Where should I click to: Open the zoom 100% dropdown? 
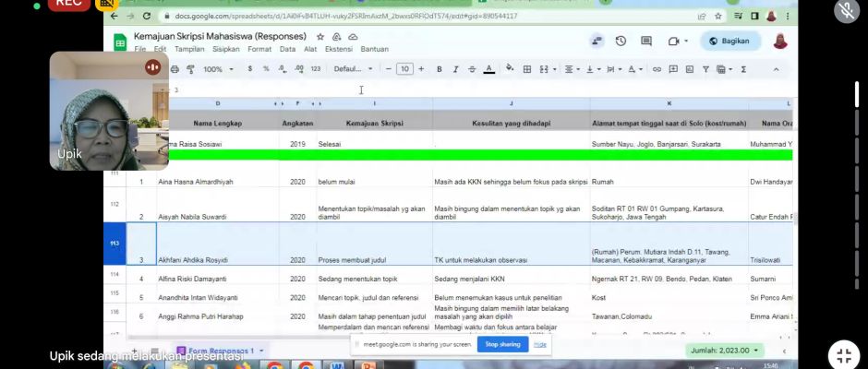click(218, 69)
